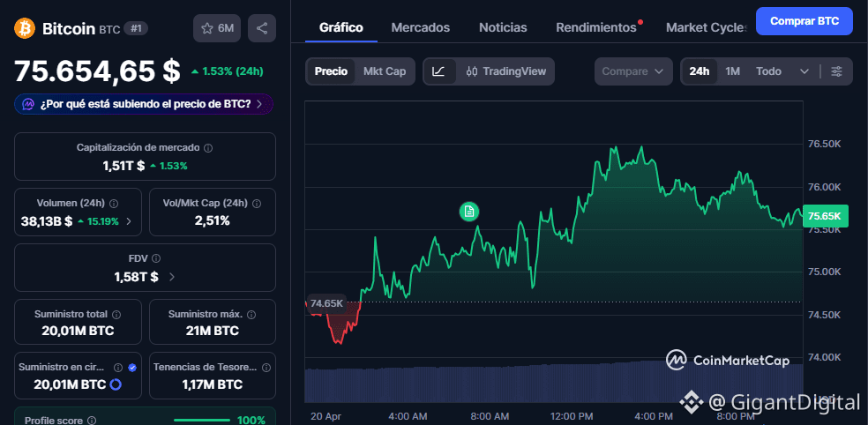The image size is (868, 425).
Task: Click the line chart type icon
Action: [x=439, y=71]
